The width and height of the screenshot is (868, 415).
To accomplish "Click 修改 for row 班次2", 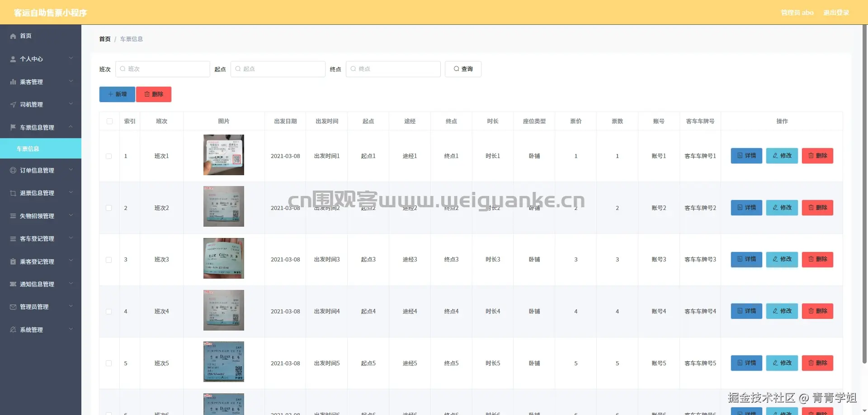I will pos(782,208).
